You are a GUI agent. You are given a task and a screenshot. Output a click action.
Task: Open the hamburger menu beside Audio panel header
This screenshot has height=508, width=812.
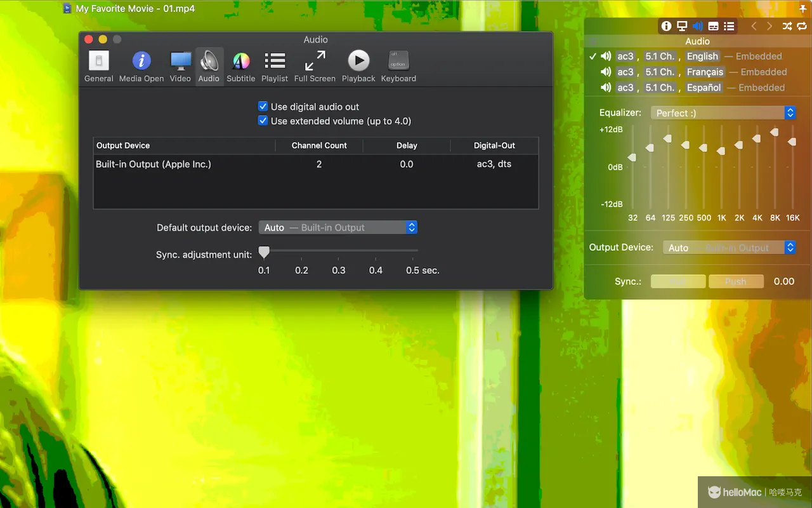click(593, 41)
